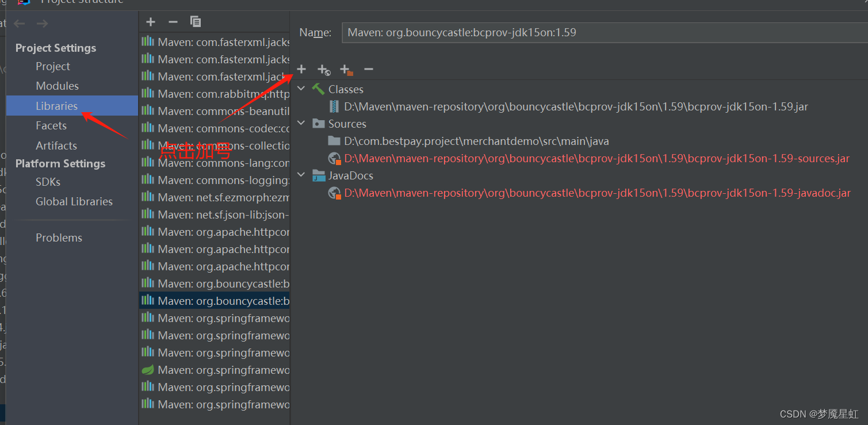This screenshot has height=425, width=868.
Task: Open Facets settings page
Action: click(x=51, y=125)
